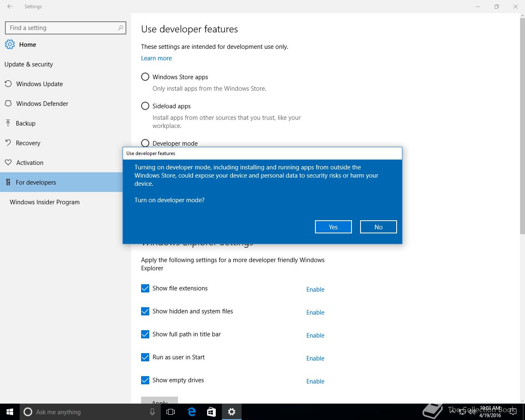Click Enable link for hidden and system files
The height and width of the screenshot is (420, 525).
point(315,312)
